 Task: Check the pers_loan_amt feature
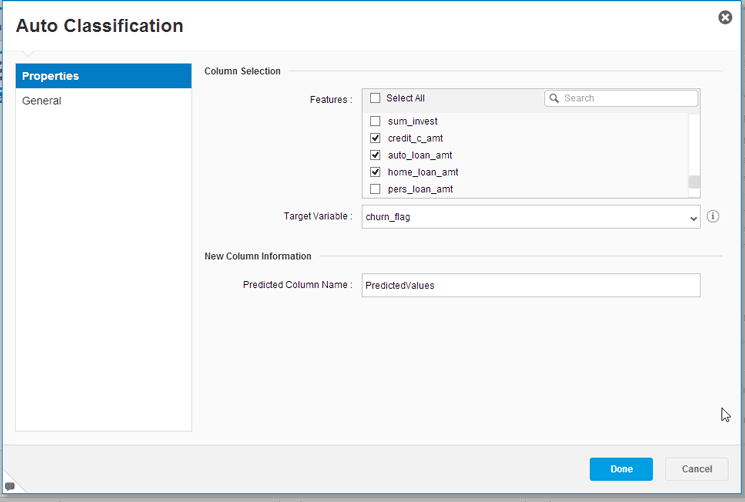coord(375,189)
